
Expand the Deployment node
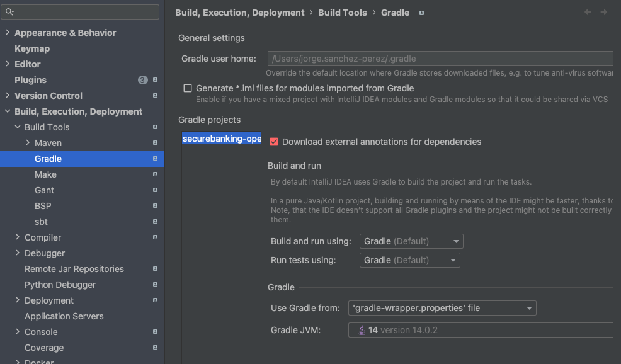18,300
